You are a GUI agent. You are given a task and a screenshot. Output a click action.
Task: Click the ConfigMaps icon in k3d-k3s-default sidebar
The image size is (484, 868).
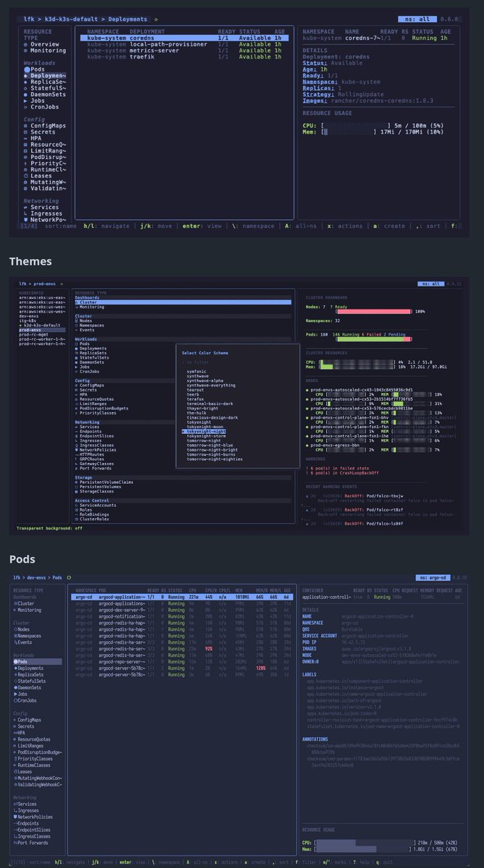point(25,126)
